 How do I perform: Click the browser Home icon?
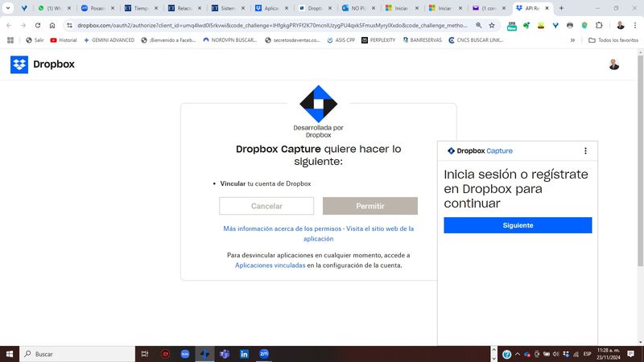52,26
